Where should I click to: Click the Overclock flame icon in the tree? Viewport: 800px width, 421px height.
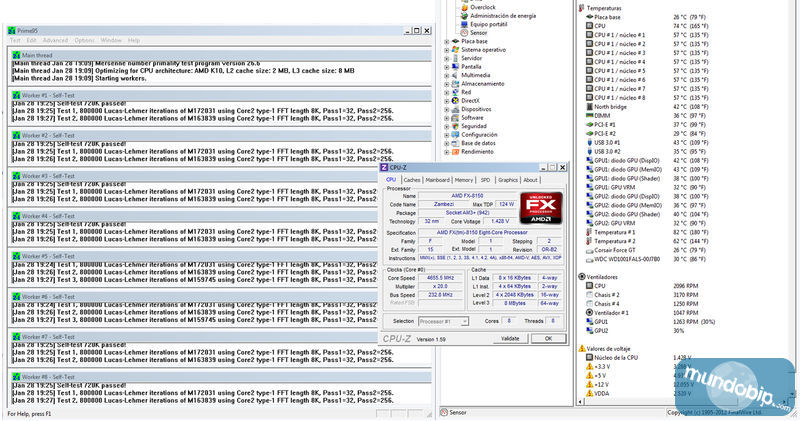click(x=464, y=8)
